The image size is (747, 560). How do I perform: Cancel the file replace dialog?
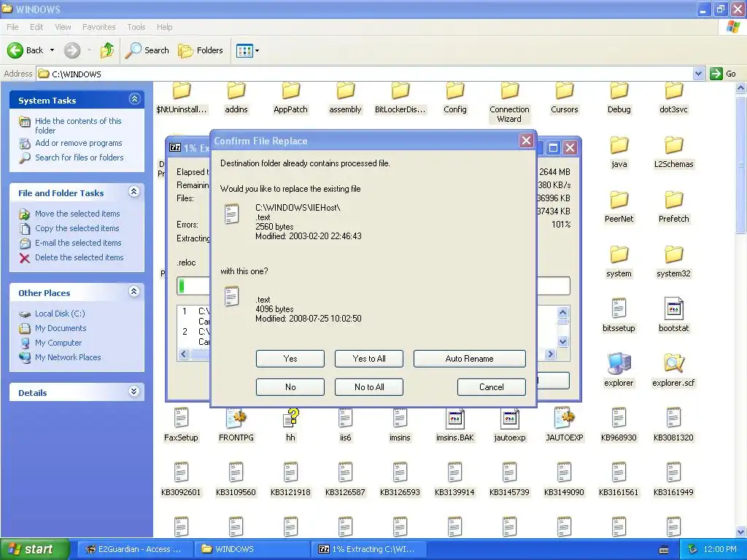pos(491,387)
